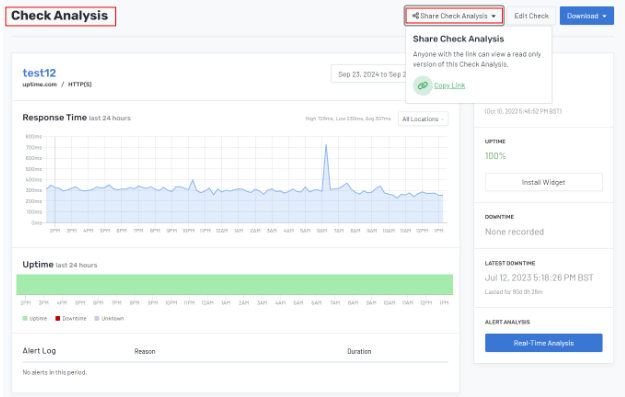Viewport: 625px width, 397px height.
Task: Open the Download dropdown button
Action: 587,16
